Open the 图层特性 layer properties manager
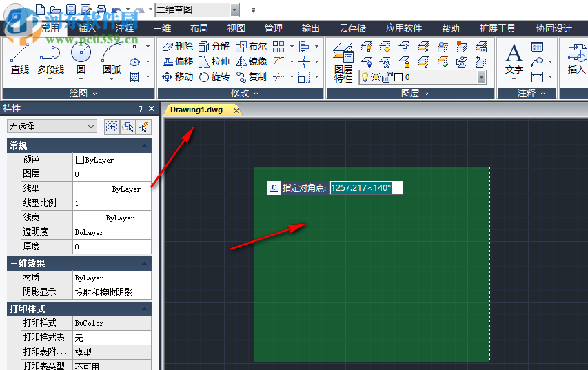The width and height of the screenshot is (588, 370). (343, 61)
